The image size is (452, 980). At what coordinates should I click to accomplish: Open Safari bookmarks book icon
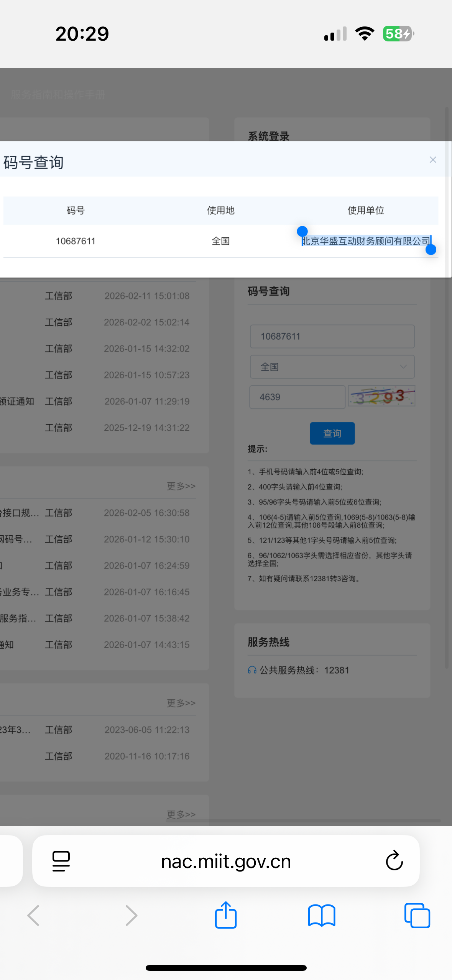(322, 915)
